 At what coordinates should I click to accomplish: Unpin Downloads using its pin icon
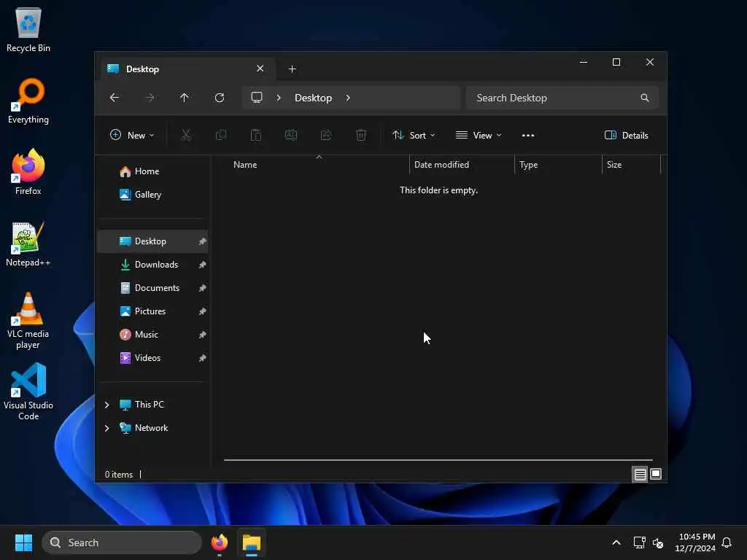(x=203, y=265)
